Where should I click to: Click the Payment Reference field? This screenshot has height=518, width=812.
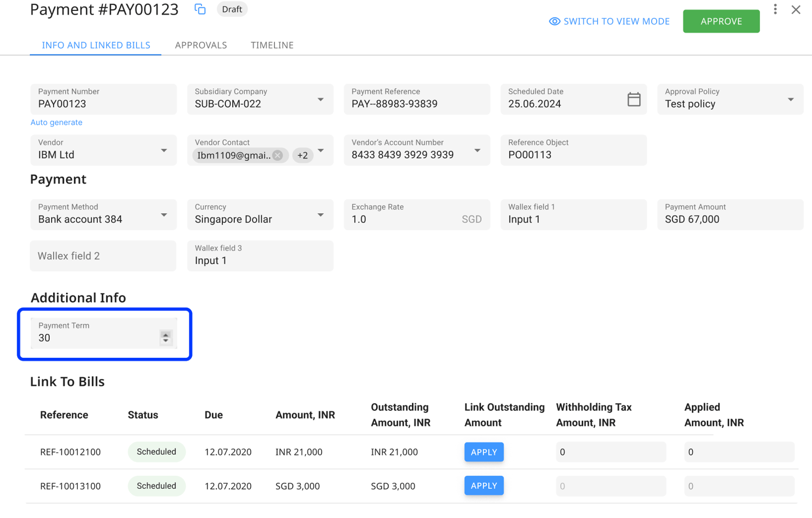(x=417, y=99)
